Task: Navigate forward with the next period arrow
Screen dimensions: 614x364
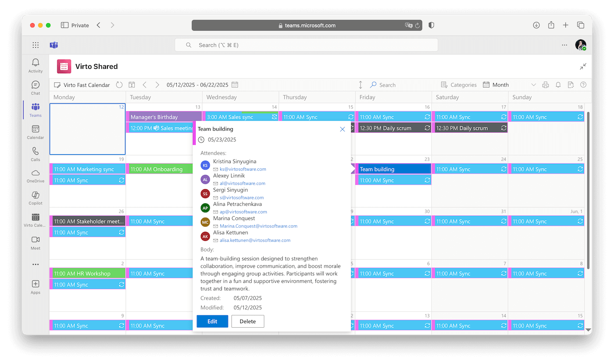Action: coord(157,85)
